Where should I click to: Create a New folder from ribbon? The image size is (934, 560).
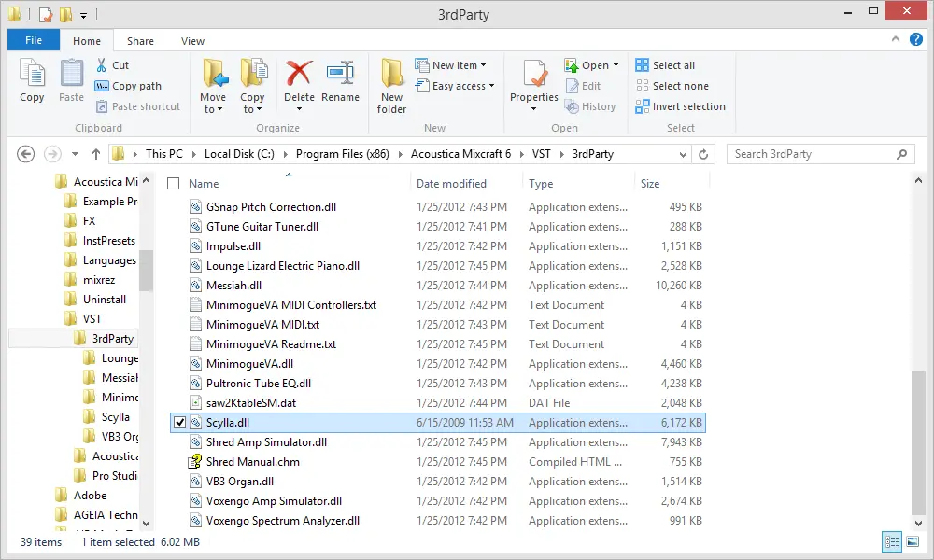point(391,86)
